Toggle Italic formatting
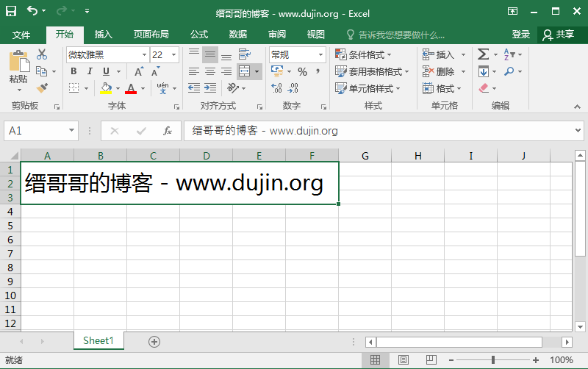Screen dimensions: 588x369 point(90,71)
